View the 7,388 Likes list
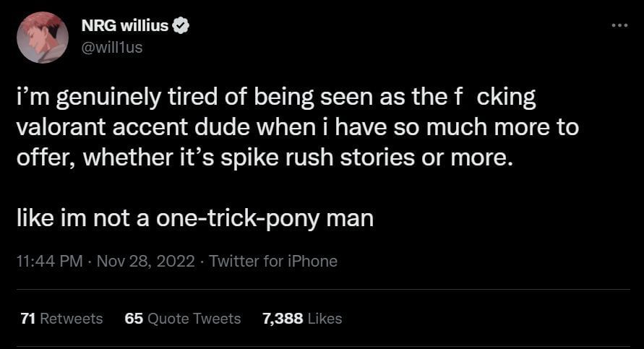The image size is (644, 349). 302,318
